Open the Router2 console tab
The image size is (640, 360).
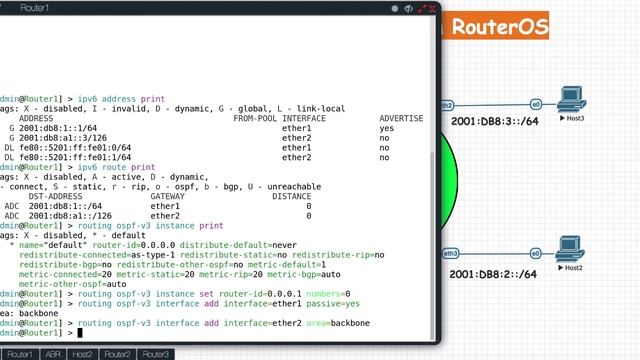[118, 354]
